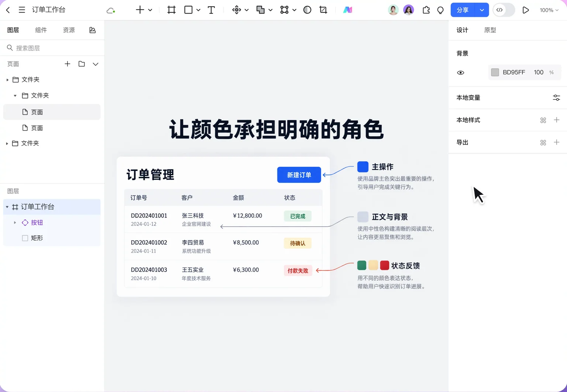This screenshot has height=392, width=567.
Task: Start the prototype preview play button
Action: click(x=526, y=10)
